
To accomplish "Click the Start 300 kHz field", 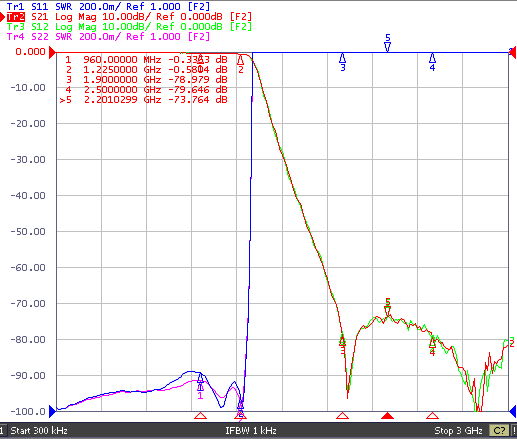I will (x=39, y=431).
